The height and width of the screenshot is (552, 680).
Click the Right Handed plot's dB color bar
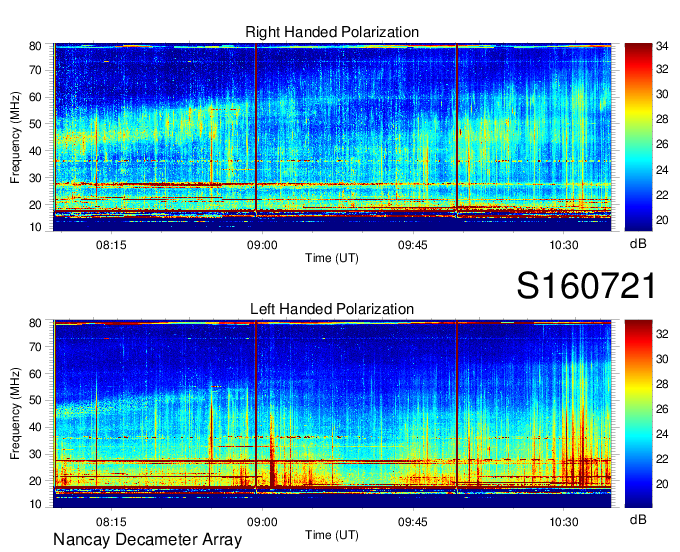[x=638, y=137]
